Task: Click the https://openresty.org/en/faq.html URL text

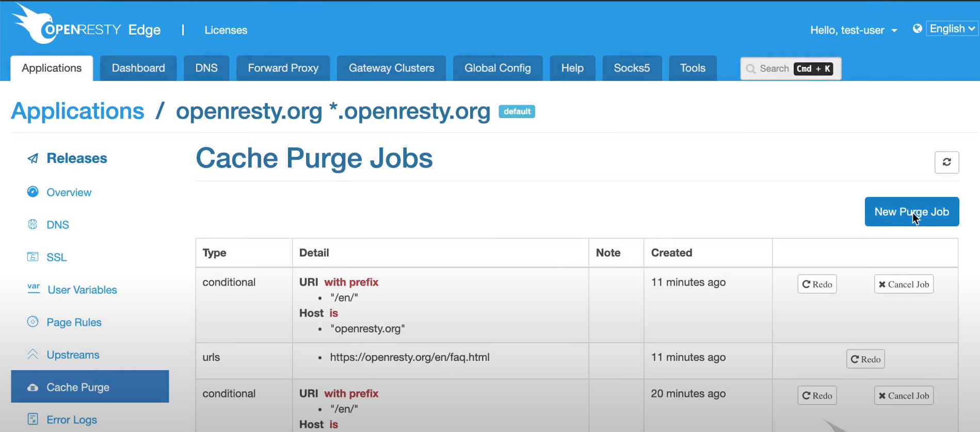Action: [410, 357]
